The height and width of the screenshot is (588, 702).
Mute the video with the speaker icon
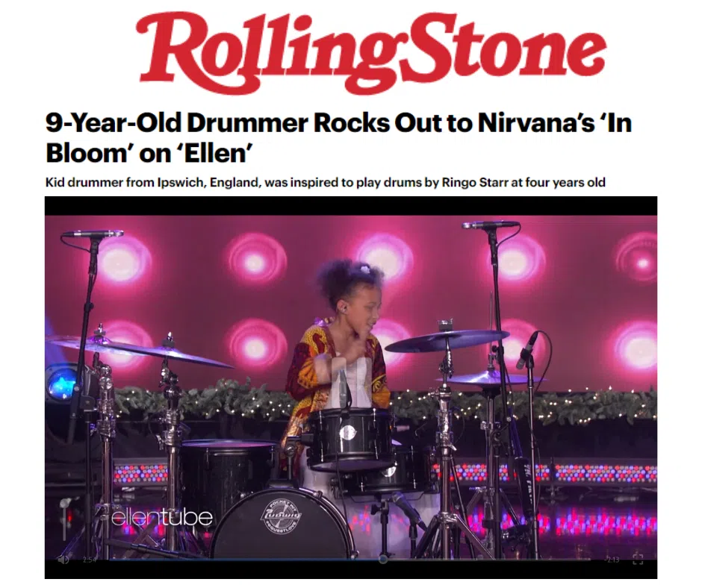(x=63, y=560)
